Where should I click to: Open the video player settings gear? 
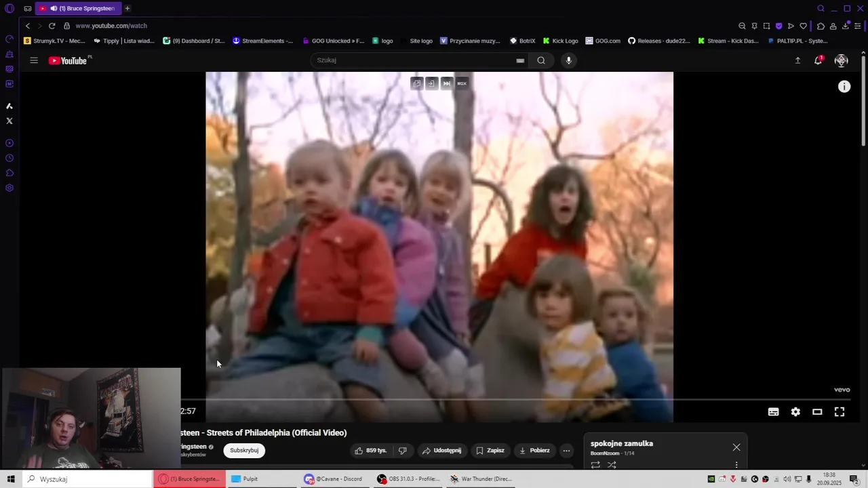coord(795,411)
